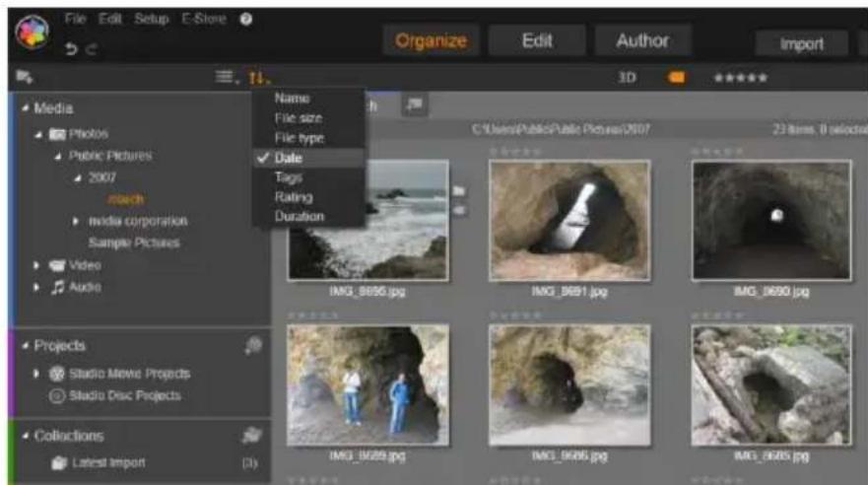This screenshot has width=868, height=485.
Task: Set the five-star rating filter
Action: point(741,78)
